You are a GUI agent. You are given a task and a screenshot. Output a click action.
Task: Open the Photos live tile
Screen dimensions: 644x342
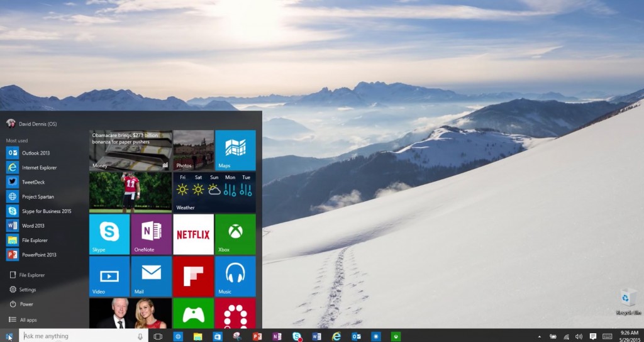194,150
